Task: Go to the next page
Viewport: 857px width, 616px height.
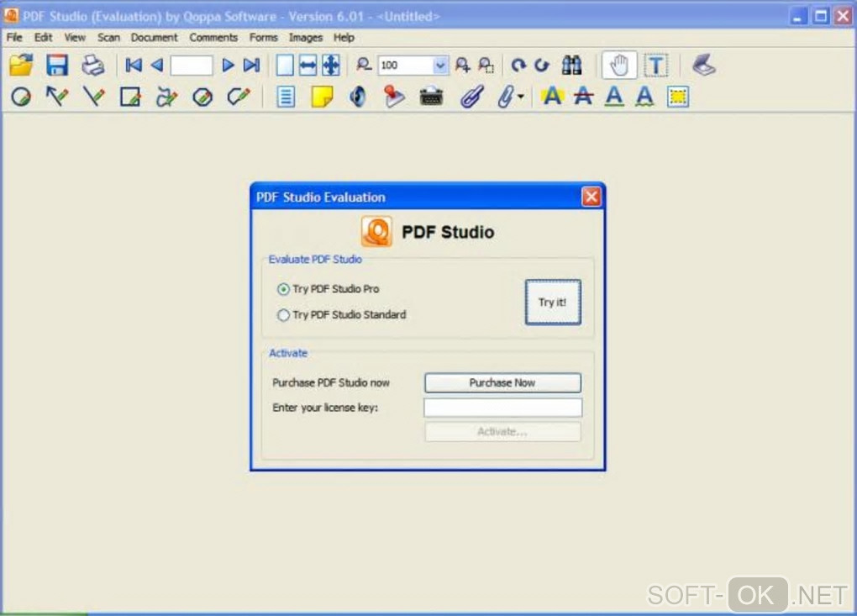Action: coord(228,66)
